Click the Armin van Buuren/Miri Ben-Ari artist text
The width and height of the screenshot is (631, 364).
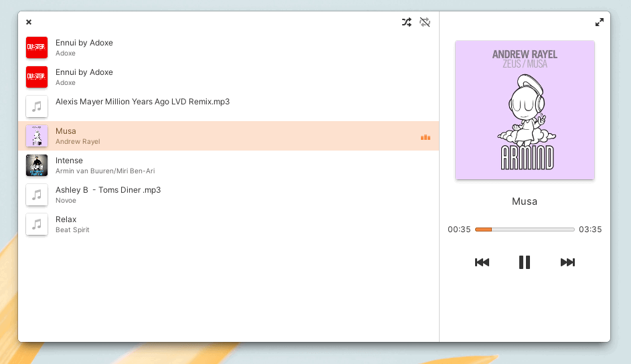click(105, 171)
